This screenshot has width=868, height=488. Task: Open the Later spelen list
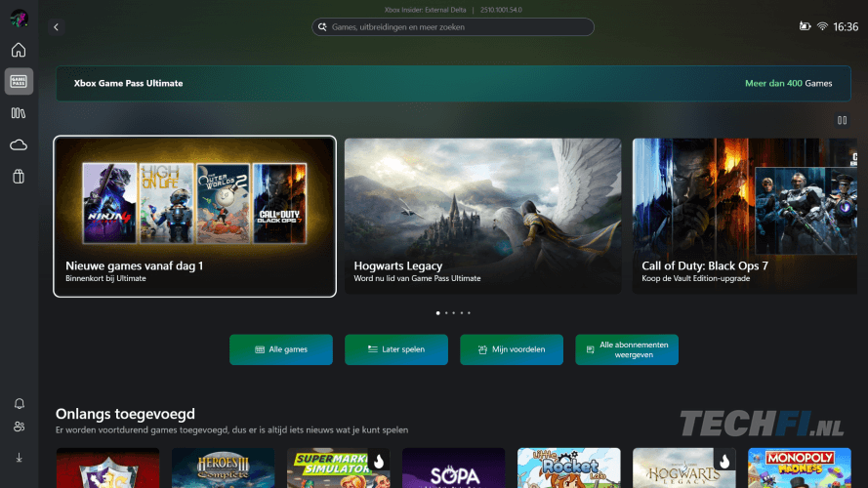(396, 349)
